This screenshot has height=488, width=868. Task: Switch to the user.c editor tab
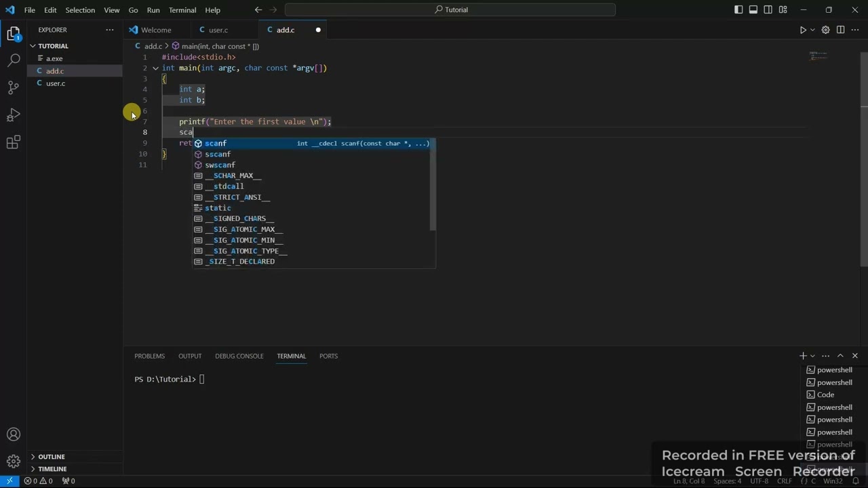218,30
